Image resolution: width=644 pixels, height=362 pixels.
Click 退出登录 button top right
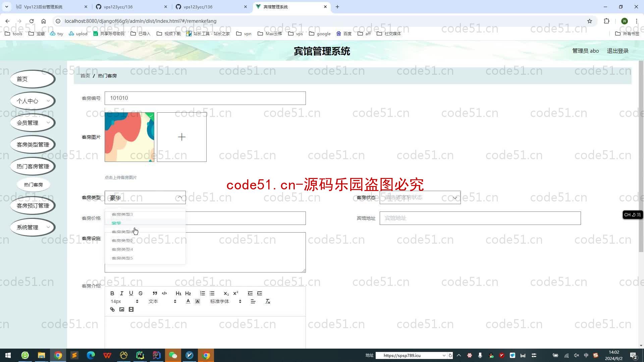(618, 51)
